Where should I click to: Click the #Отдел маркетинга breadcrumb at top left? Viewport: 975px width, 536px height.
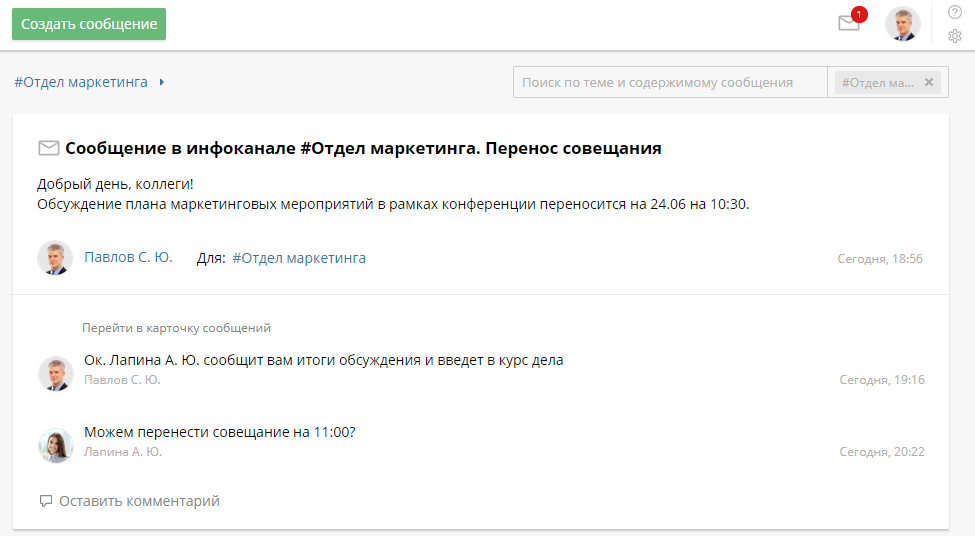point(81,82)
